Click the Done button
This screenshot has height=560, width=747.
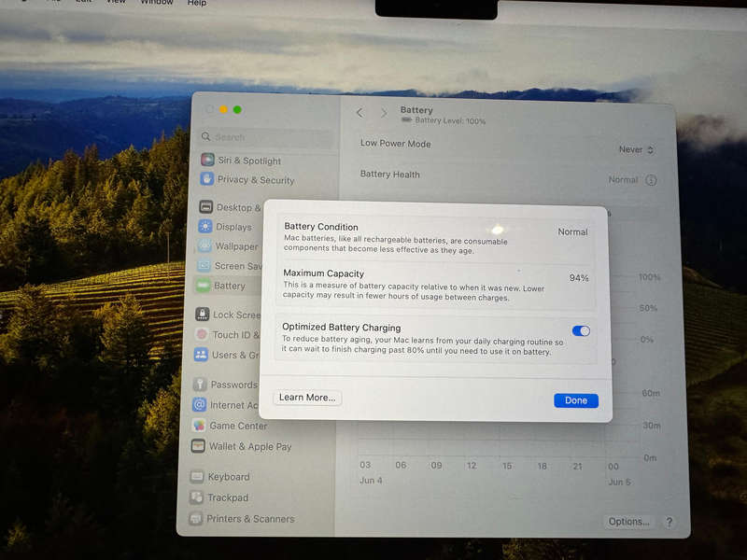click(x=576, y=400)
